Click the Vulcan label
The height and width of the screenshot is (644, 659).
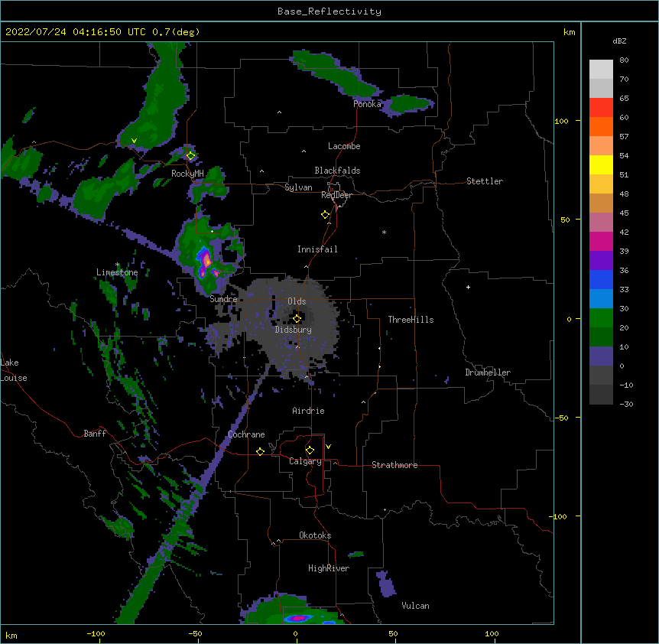(x=415, y=606)
